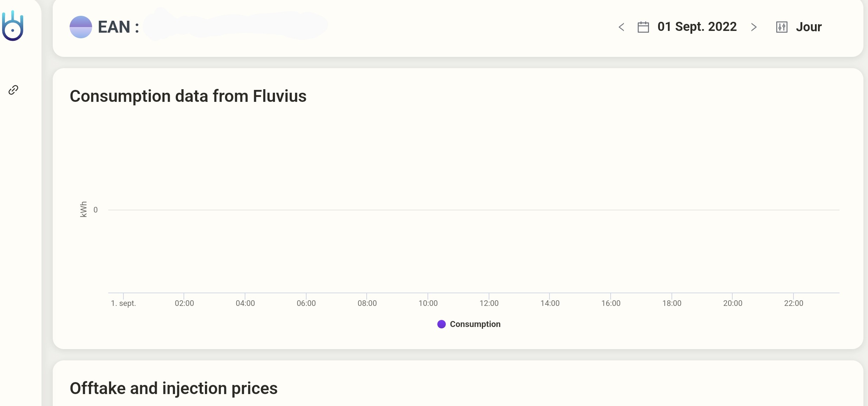Click the 06:00 tick on the chart axis

tap(306, 303)
